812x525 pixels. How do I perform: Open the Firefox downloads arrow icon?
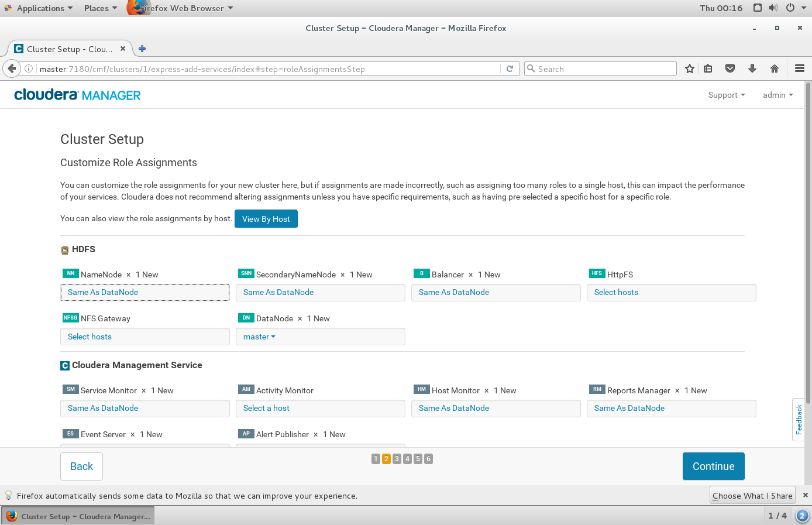(x=752, y=68)
